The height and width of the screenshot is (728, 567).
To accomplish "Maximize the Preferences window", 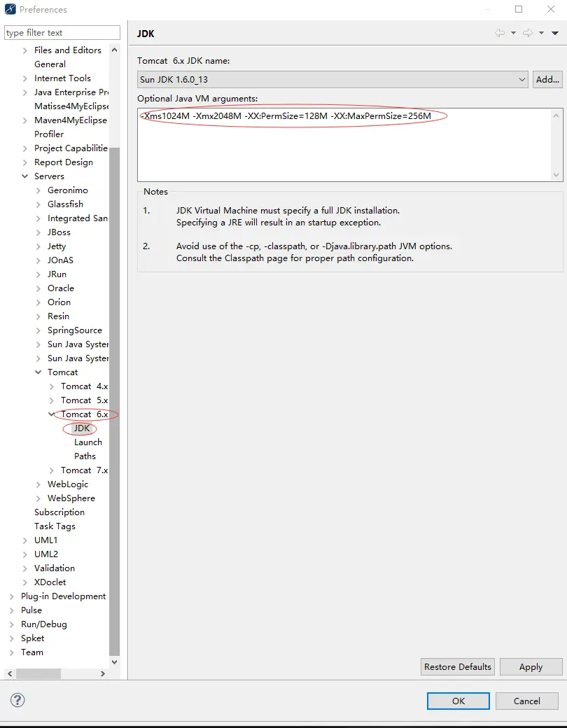I will [x=519, y=9].
